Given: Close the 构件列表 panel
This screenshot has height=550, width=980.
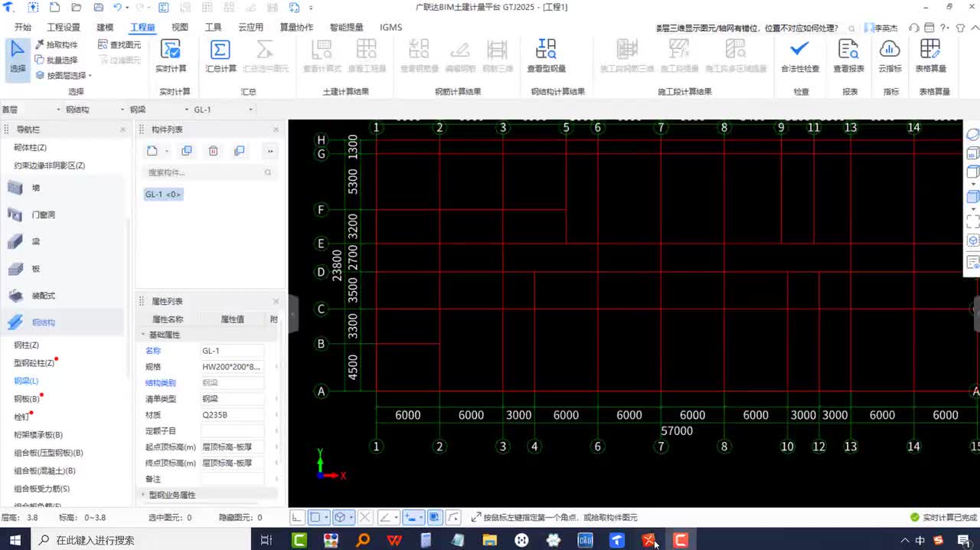Looking at the screenshot, I should click(x=276, y=129).
